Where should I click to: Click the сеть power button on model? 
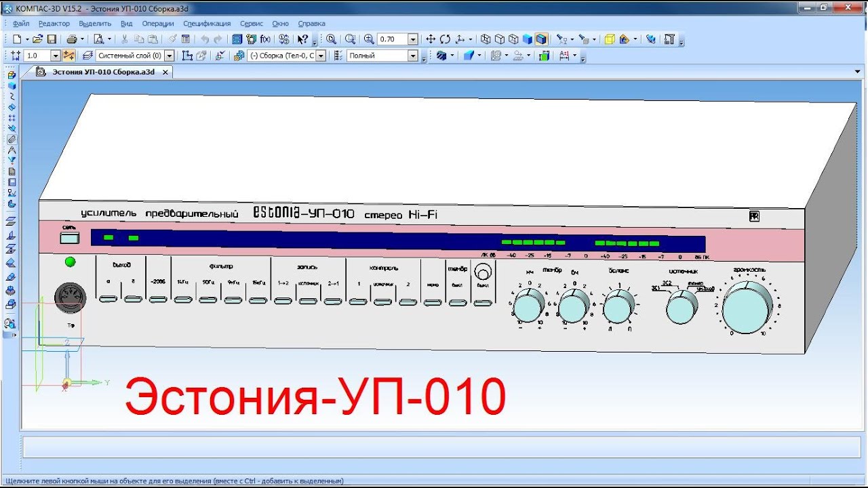click(69, 238)
